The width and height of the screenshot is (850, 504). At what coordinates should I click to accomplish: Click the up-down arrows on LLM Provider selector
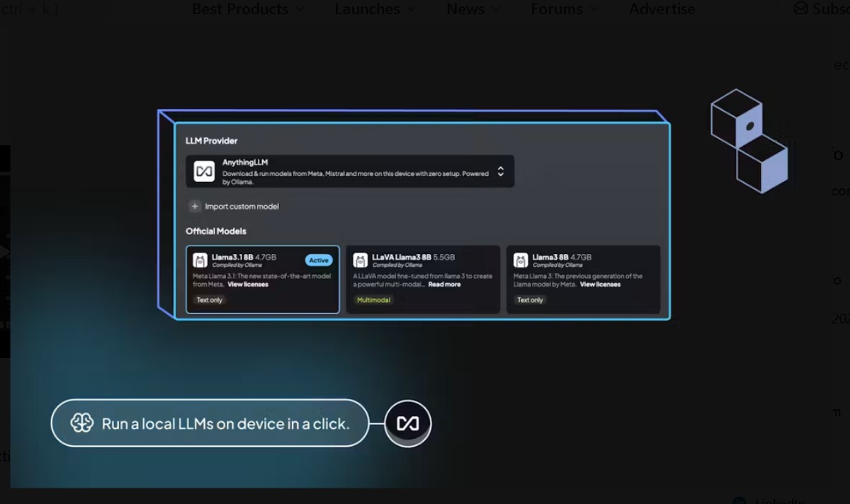501,171
